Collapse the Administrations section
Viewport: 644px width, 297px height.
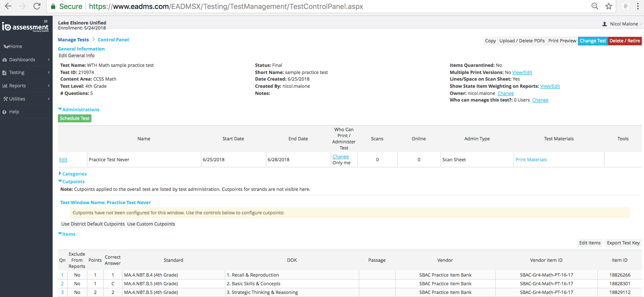coord(79,110)
